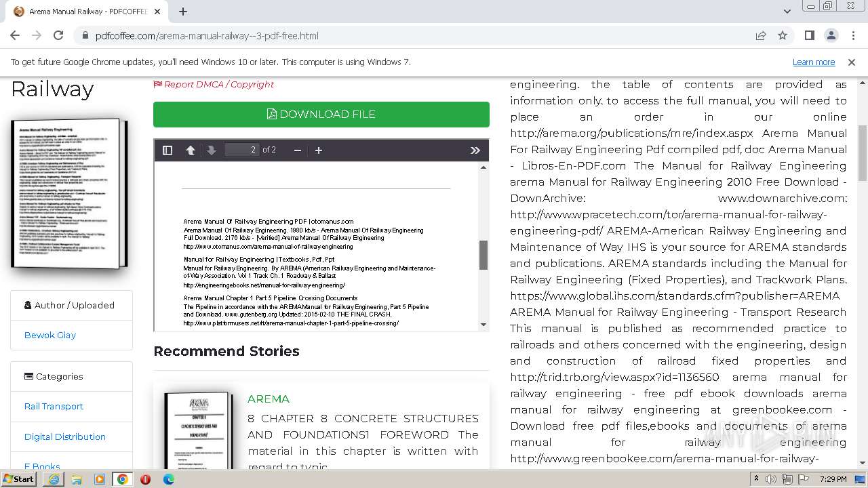Screen dimensions: 868x488
Task: View site information lock icon
Action: point(85,36)
